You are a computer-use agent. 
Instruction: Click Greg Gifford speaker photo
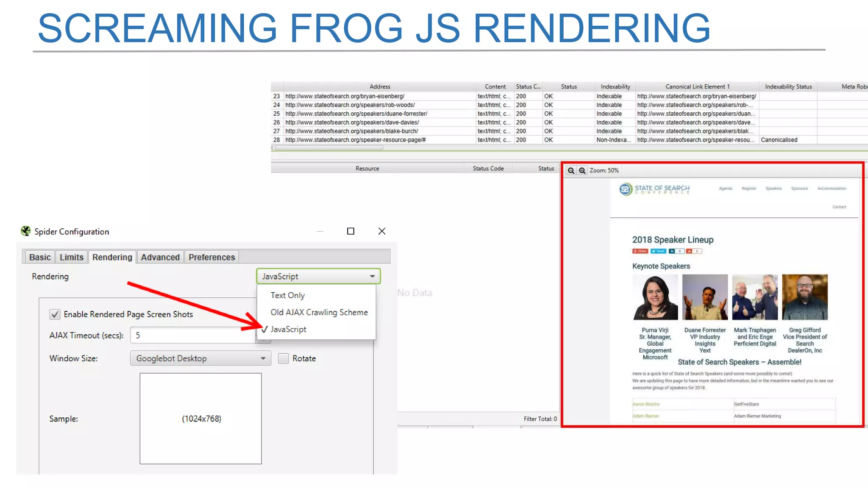point(805,297)
